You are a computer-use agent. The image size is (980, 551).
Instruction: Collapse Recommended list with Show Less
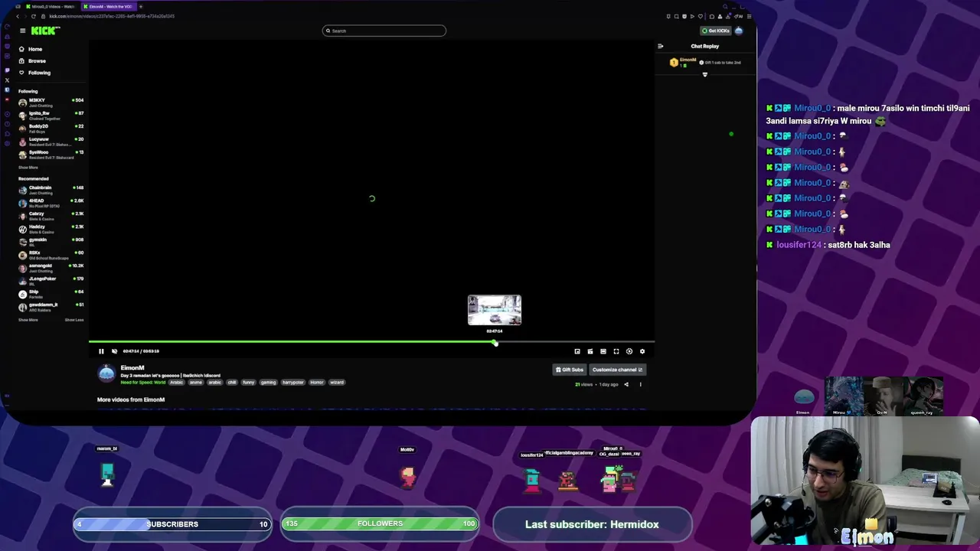coord(74,320)
